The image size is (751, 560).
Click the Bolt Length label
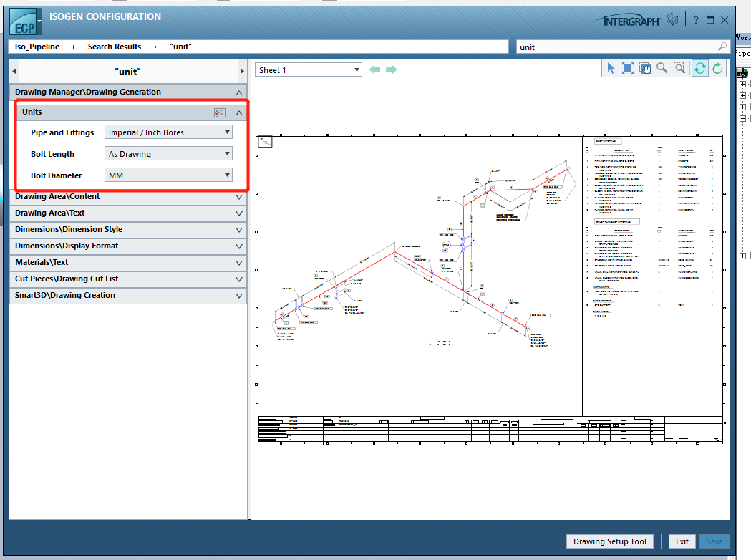[53, 154]
